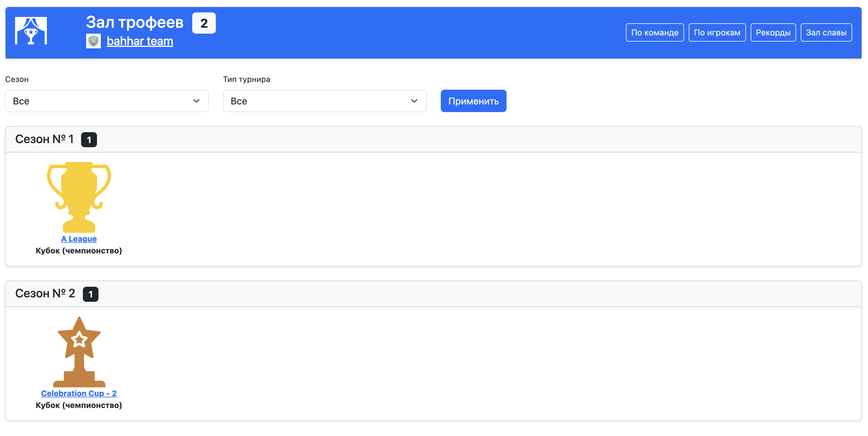Open the A League tournament link
The image size is (868, 436).
(x=79, y=239)
